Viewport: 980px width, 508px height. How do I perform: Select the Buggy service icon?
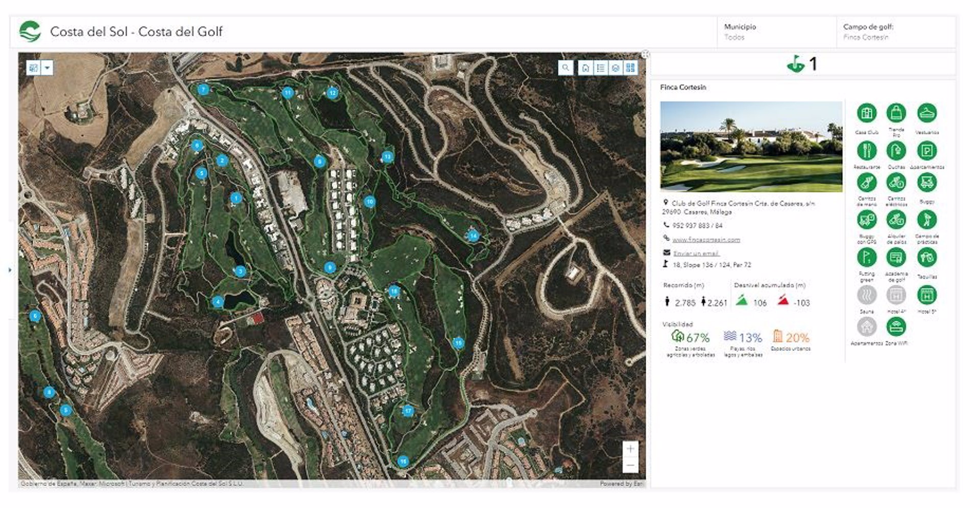(x=927, y=183)
